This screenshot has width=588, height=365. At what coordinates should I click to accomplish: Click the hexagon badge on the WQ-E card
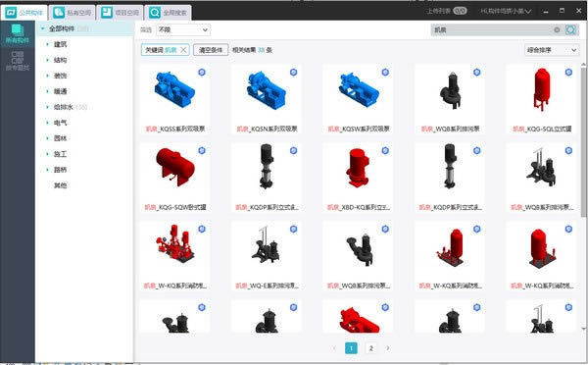pos(294,229)
